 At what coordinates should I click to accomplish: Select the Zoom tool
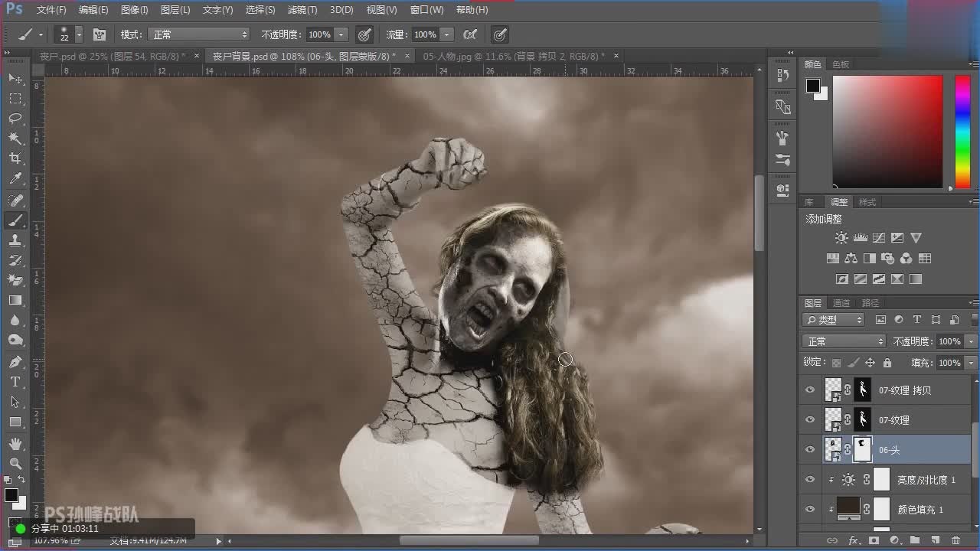(x=15, y=463)
